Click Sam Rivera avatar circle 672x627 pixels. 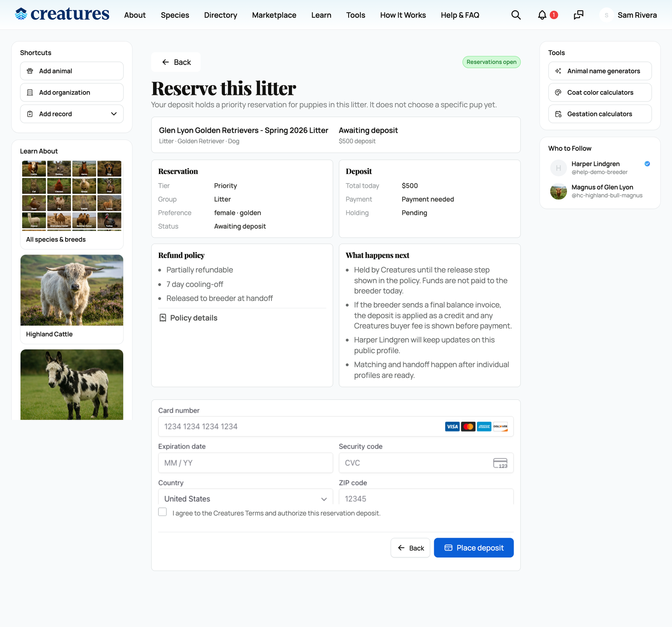[x=606, y=15]
